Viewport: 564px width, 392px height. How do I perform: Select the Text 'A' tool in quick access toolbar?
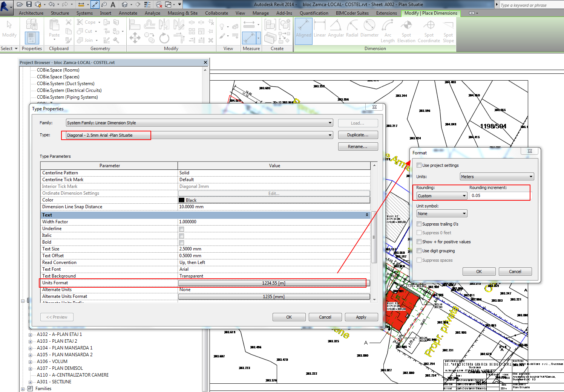click(x=113, y=5)
